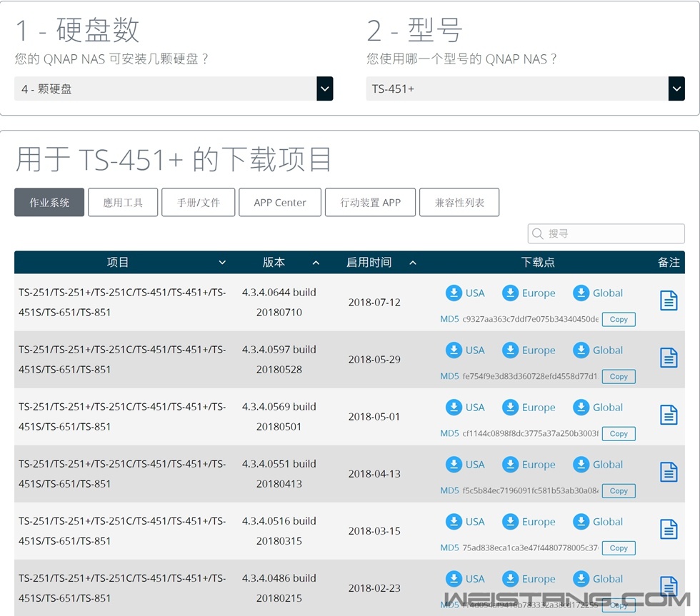
Task: Click version text 4.3.4.0551 build 20180413
Action: tap(279, 473)
